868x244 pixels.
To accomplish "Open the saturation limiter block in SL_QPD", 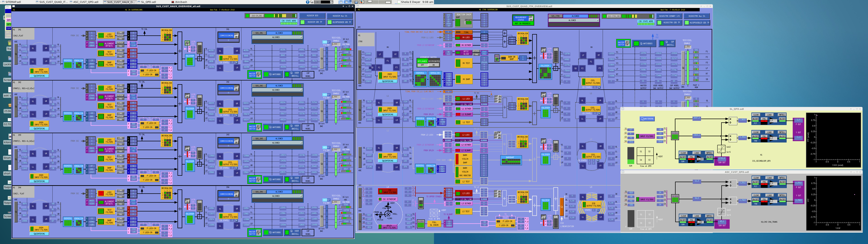I will tap(721, 149).
